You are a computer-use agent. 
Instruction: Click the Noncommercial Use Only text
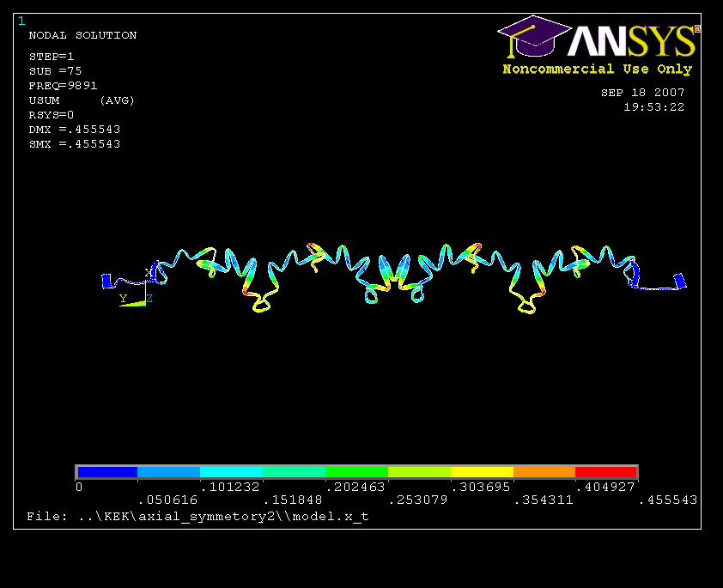[597, 70]
